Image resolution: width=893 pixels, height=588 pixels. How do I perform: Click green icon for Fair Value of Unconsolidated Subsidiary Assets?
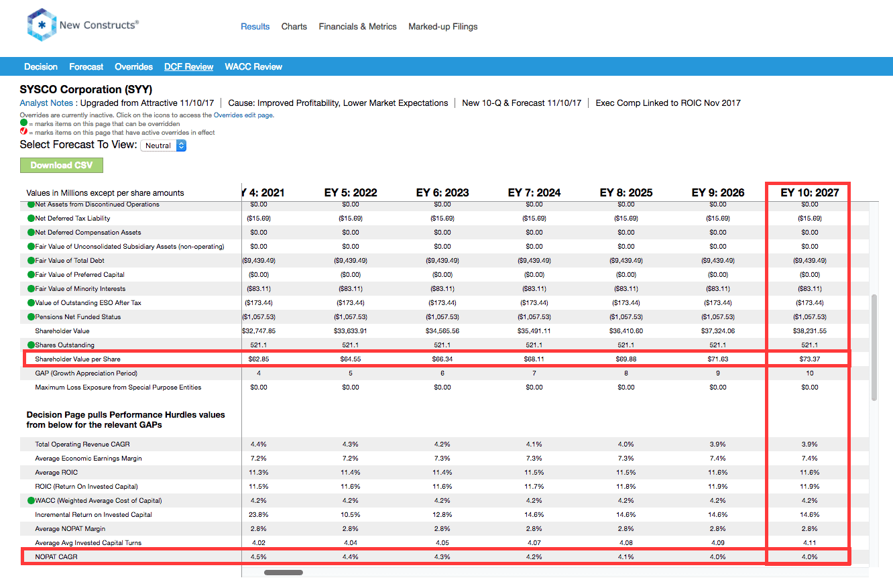point(31,247)
